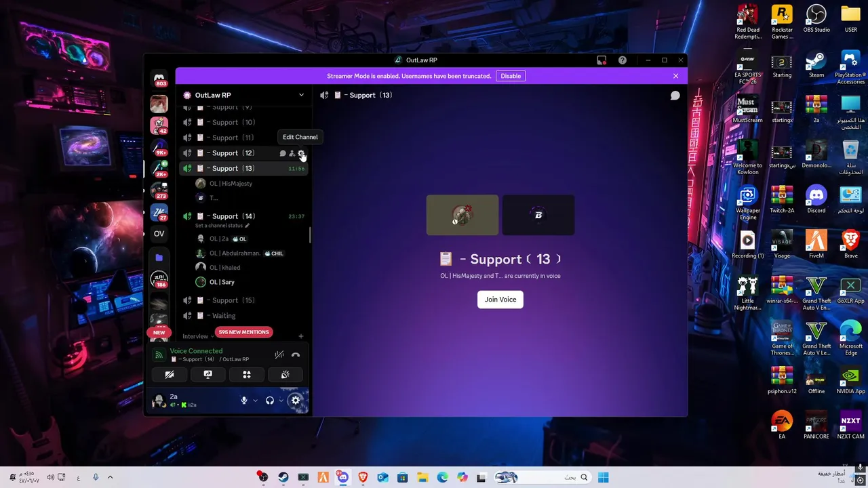Jump to 595 new mentions
The image size is (868, 488).
pos(243,332)
